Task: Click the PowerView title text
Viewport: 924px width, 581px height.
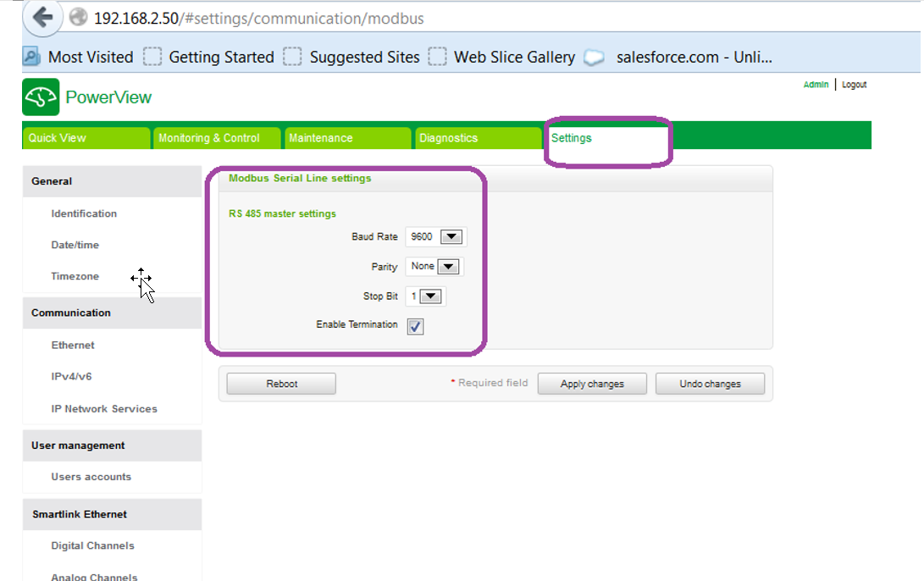Action: (x=108, y=97)
